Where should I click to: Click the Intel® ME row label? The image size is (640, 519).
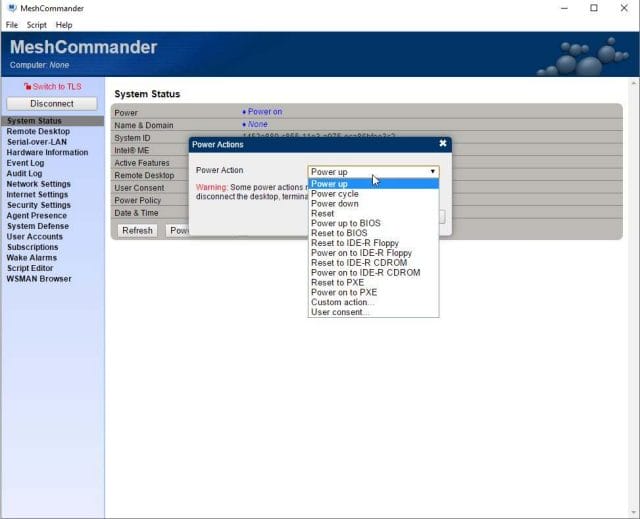click(132, 151)
